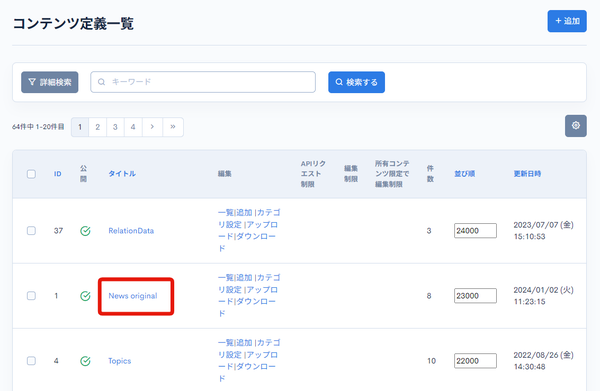600x391 pixels.
Task: Check the checkbox for the Topics row
Action: coord(31,361)
